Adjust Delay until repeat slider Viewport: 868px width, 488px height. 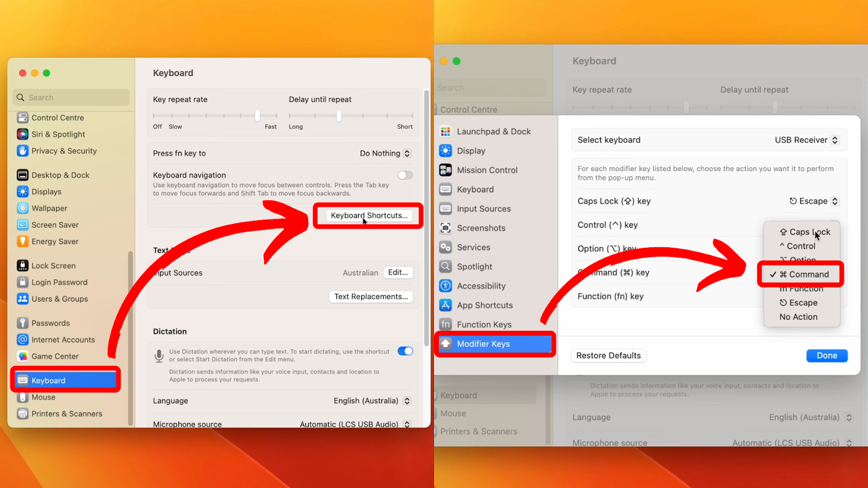coord(339,115)
